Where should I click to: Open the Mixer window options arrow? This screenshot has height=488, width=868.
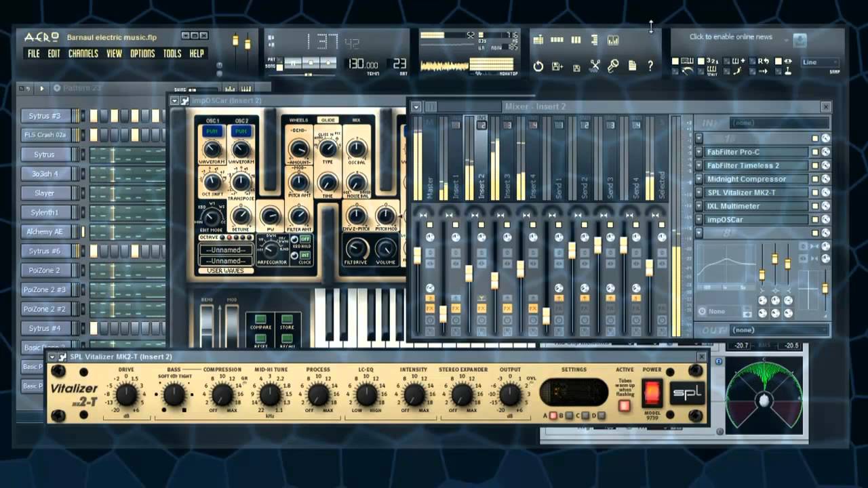(x=416, y=106)
